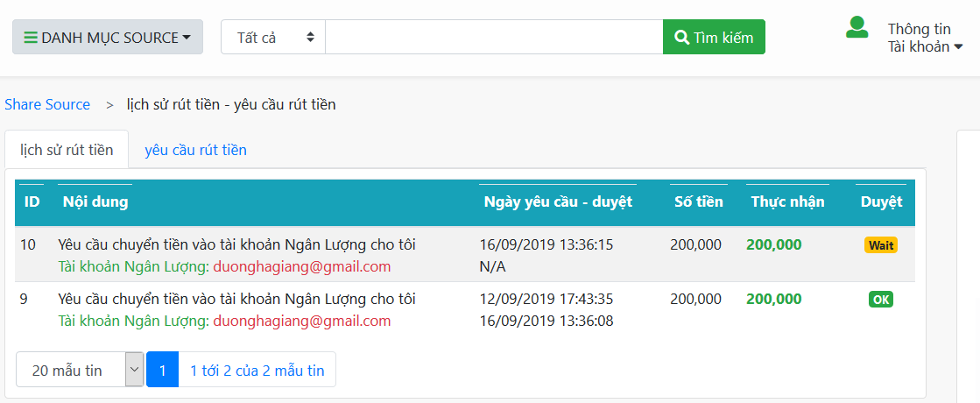
Task: Focus the search text input field
Action: [494, 37]
